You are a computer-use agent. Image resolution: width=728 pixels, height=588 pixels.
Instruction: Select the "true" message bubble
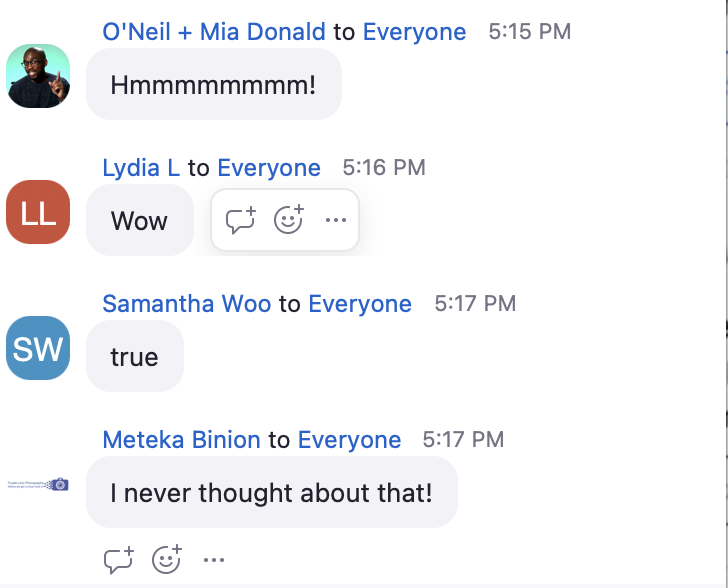[134, 356]
